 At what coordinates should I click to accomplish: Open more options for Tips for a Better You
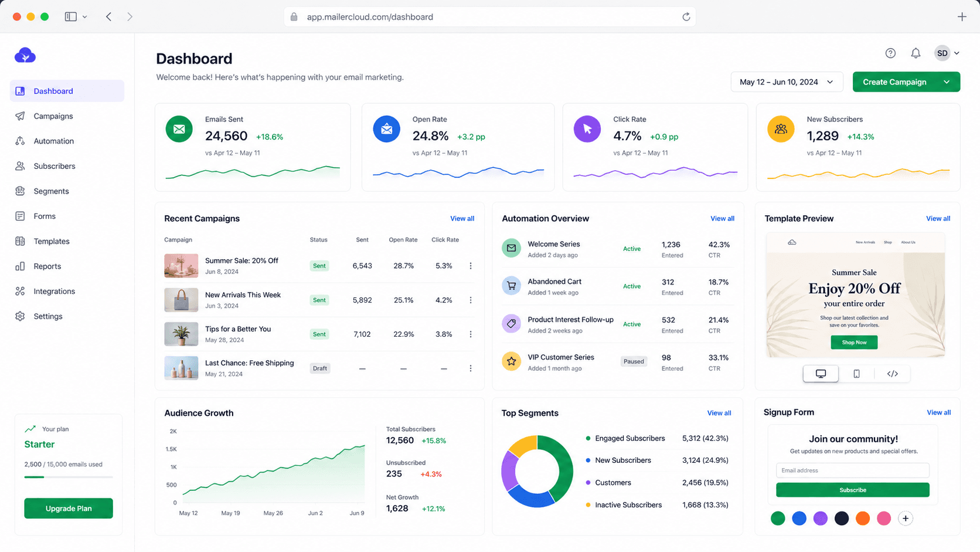click(471, 334)
